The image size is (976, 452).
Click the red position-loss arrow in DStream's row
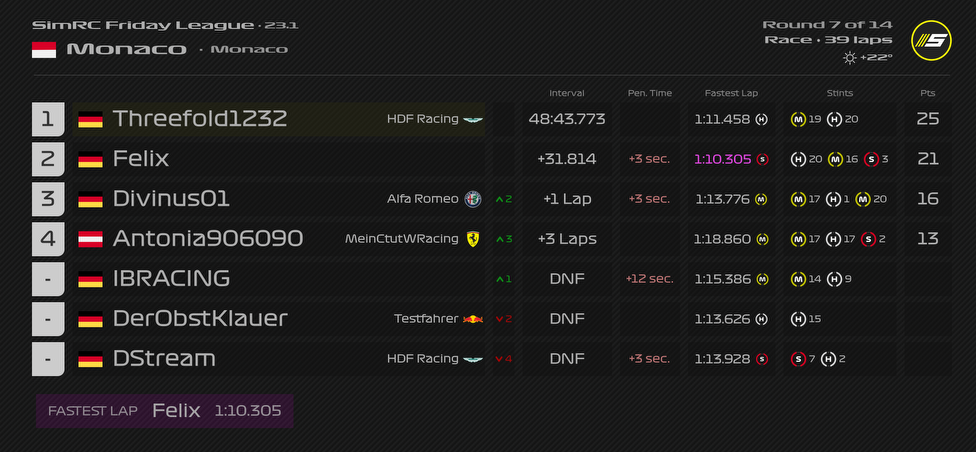pos(500,359)
